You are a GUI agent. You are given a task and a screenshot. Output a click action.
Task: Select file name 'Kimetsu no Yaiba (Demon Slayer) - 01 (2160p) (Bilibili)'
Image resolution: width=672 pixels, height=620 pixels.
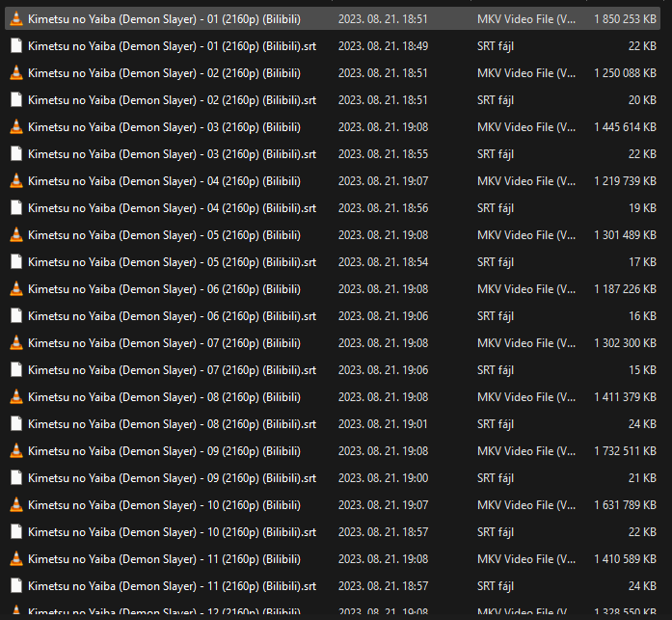point(164,19)
